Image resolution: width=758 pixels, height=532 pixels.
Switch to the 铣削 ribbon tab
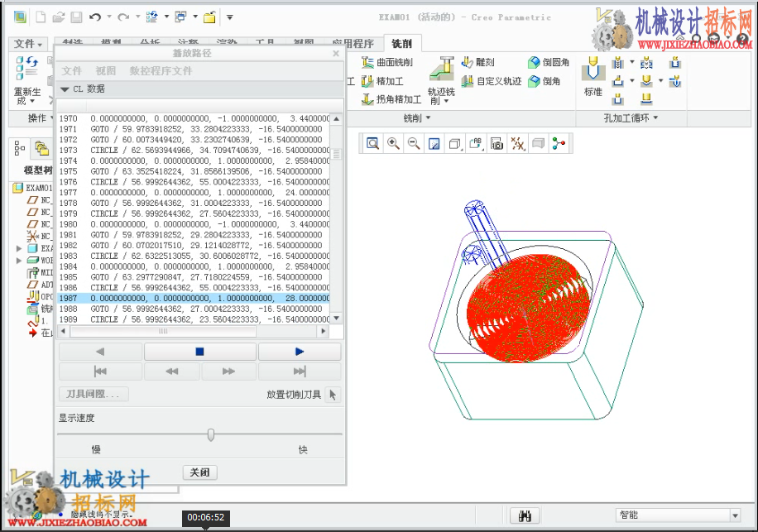tap(401, 44)
